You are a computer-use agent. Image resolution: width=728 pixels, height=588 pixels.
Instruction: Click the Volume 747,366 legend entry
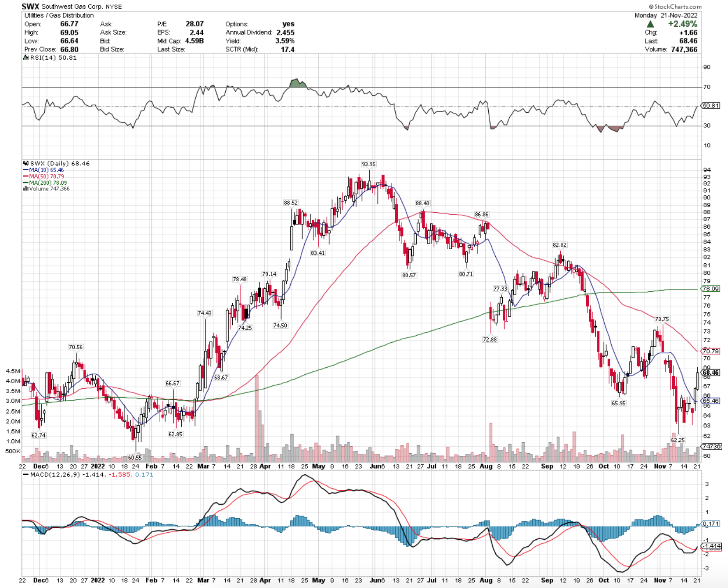click(x=46, y=189)
